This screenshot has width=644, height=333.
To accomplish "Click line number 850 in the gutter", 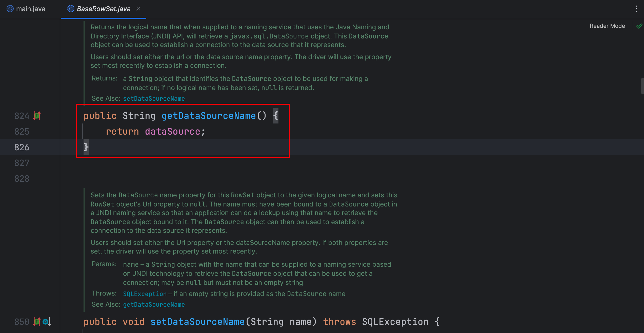I will [x=22, y=322].
